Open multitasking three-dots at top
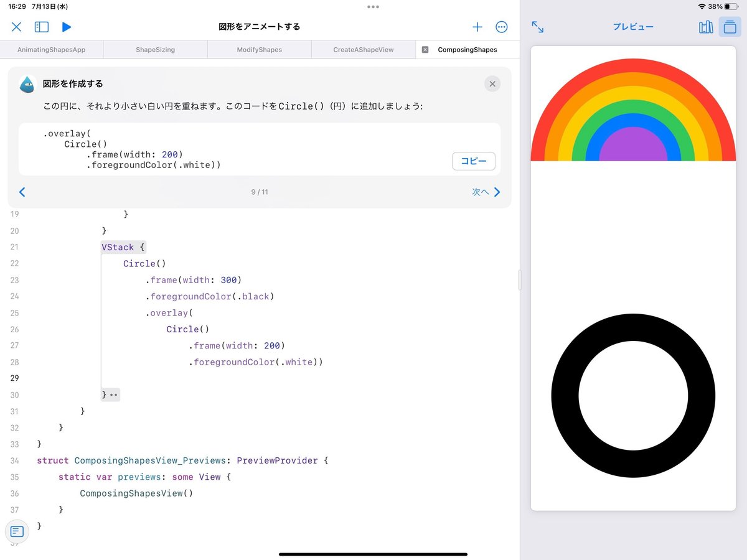The width and height of the screenshot is (747, 560). click(373, 7)
